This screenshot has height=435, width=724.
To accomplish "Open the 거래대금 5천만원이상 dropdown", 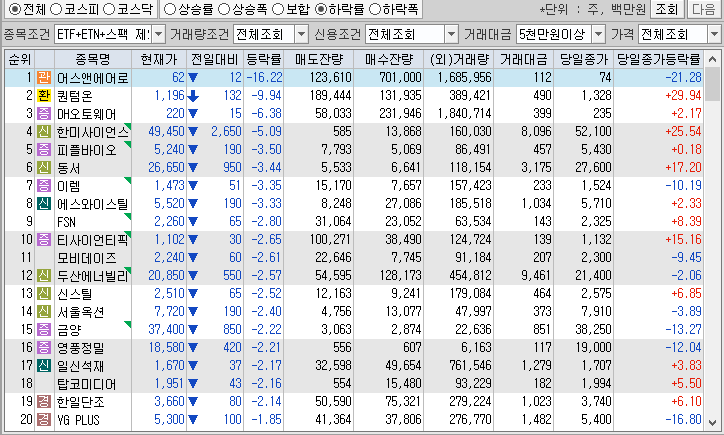I will tap(598, 34).
